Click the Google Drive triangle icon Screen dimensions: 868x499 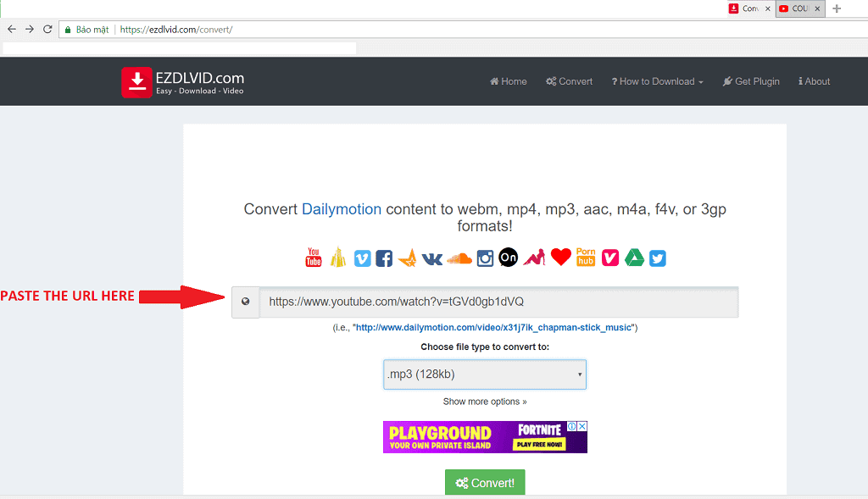[x=634, y=258]
